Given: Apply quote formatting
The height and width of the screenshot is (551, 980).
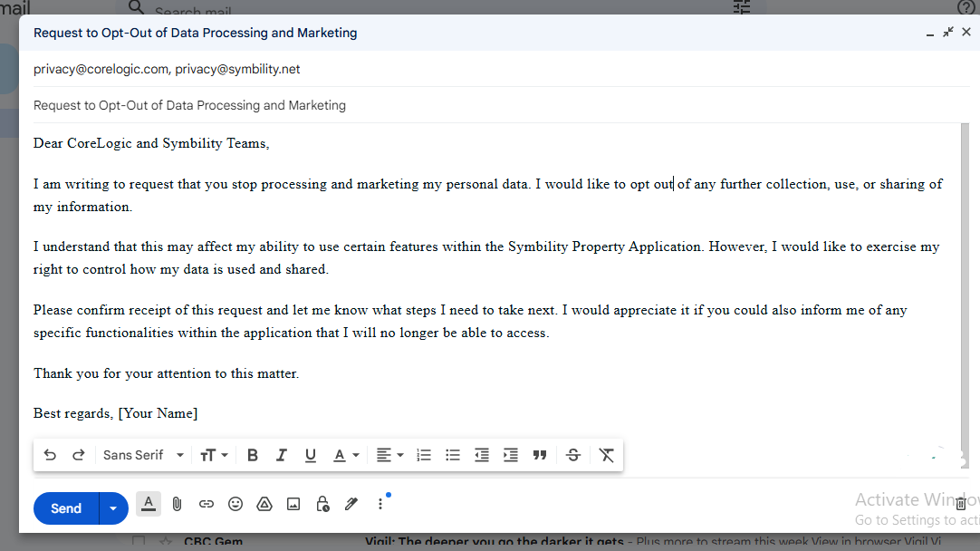Looking at the screenshot, I should tap(540, 455).
